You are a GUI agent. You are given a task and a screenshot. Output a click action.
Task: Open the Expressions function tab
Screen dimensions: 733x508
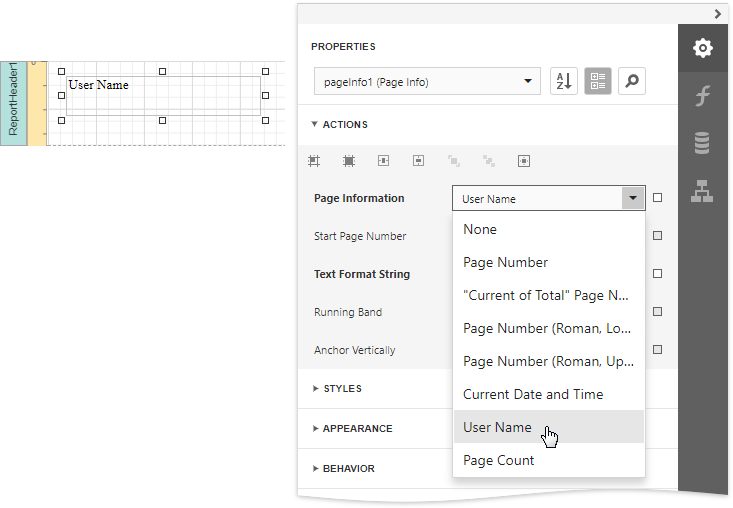tap(702, 96)
